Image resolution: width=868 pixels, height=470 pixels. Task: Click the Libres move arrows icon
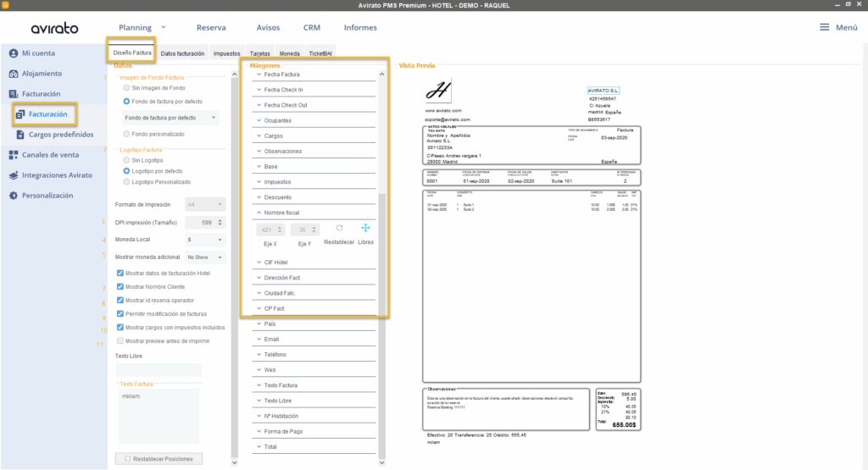366,229
